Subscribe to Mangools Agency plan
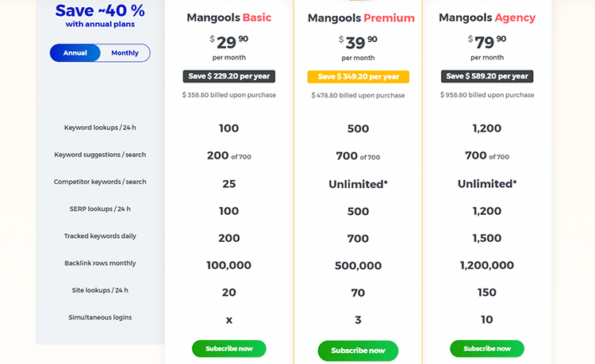The height and width of the screenshot is (364, 595). click(486, 348)
